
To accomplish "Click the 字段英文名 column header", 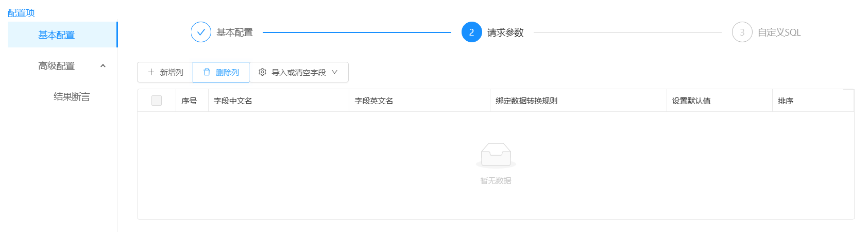I will point(374,101).
